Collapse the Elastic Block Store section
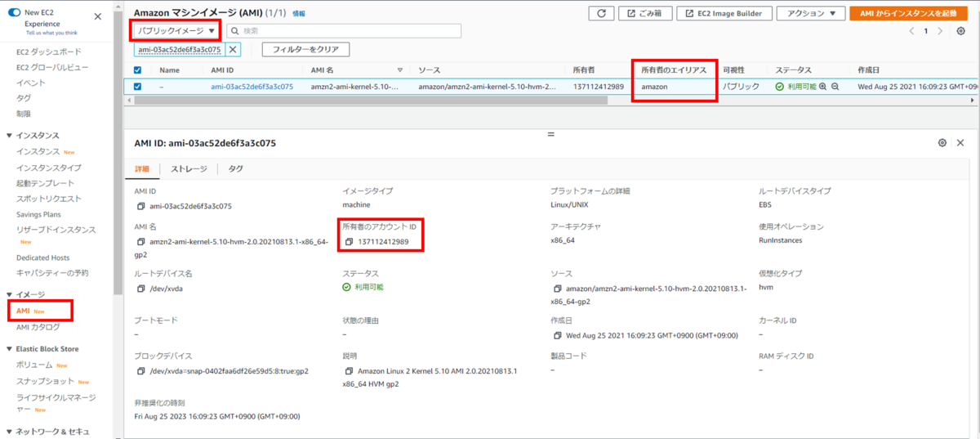The image size is (980, 439). point(9,349)
